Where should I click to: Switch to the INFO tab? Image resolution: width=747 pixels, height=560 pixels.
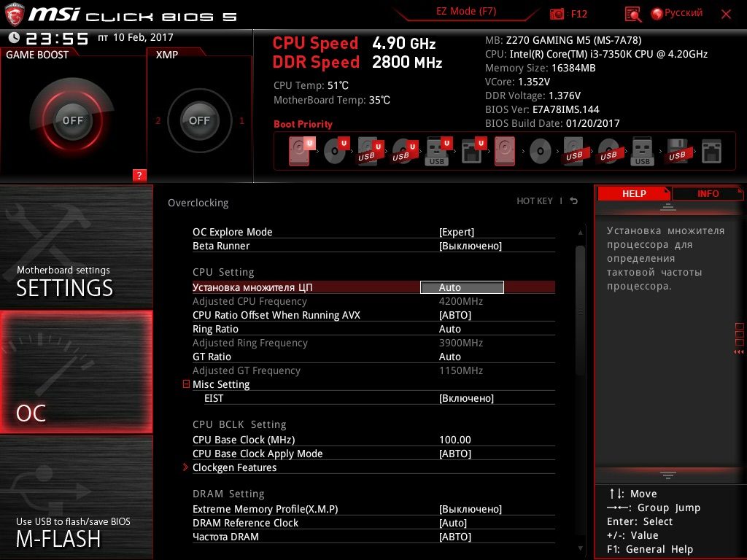coord(708,193)
